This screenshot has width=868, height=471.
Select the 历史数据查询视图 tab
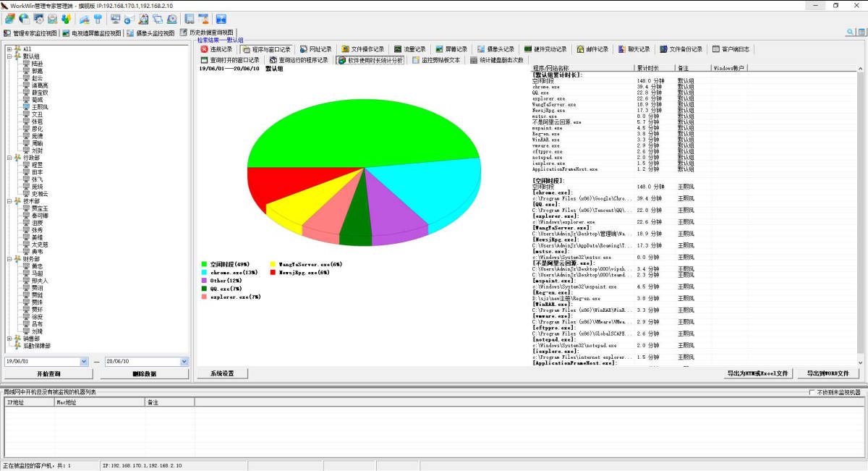pos(208,33)
